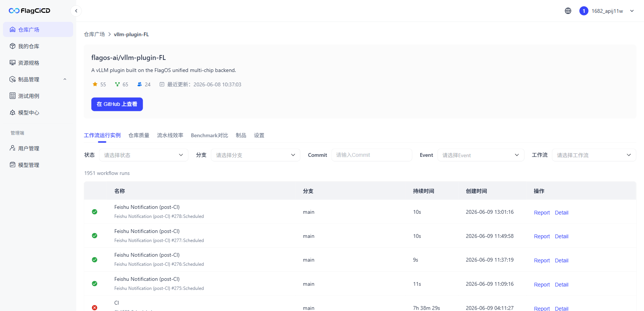Screen dimensions: 644x311
Task: Open 资源规格 in the sidebar
Action: point(38,63)
